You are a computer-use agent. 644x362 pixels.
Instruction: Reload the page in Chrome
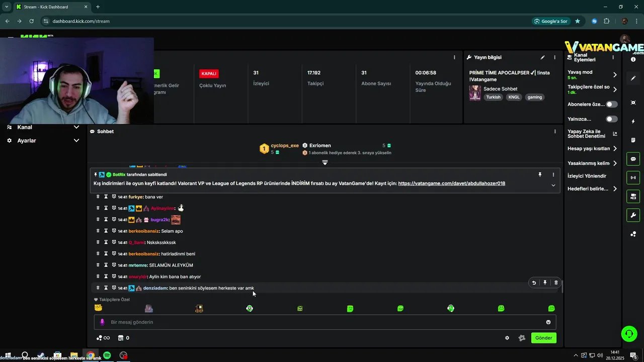pyautogui.click(x=31, y=21)
